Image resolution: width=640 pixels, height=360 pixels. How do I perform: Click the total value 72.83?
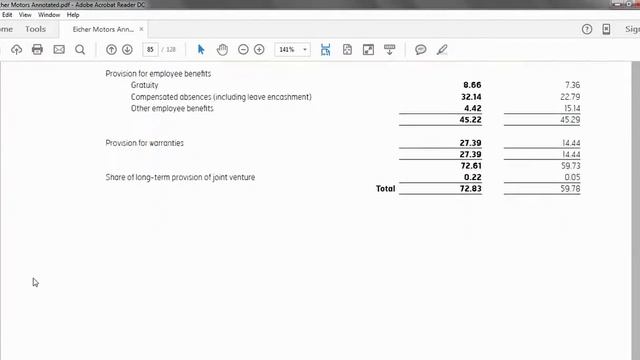click(x=471, y=189)
